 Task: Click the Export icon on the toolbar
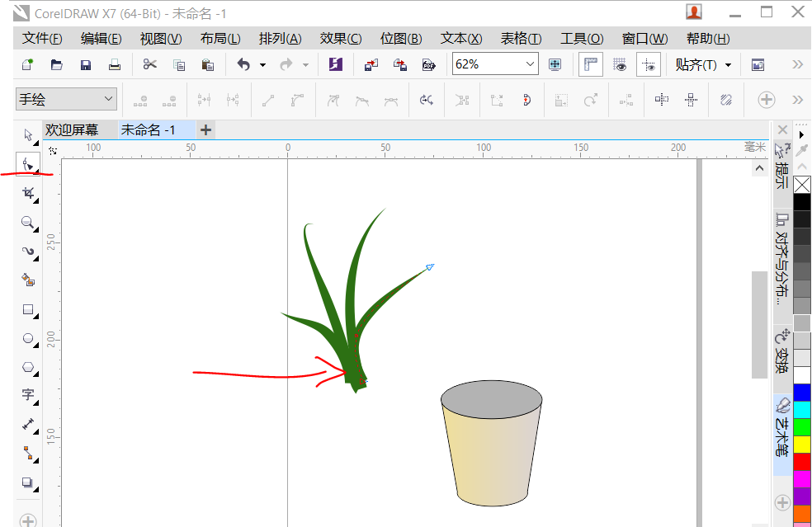point(400,64)
